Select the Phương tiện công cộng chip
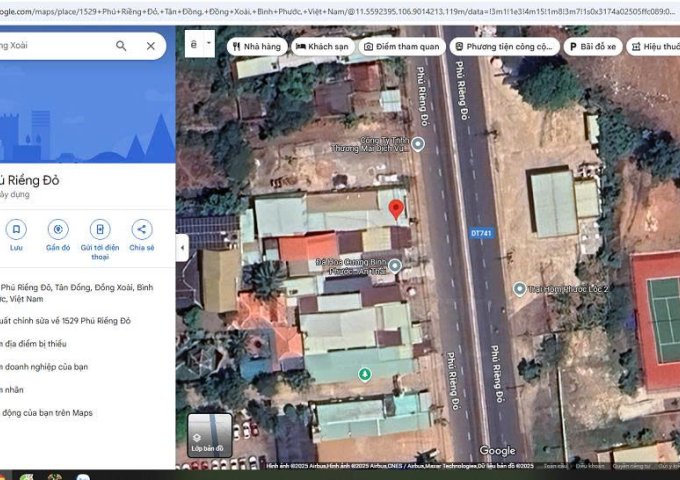This screenshot has height=480, width=680. click(504, 47)
